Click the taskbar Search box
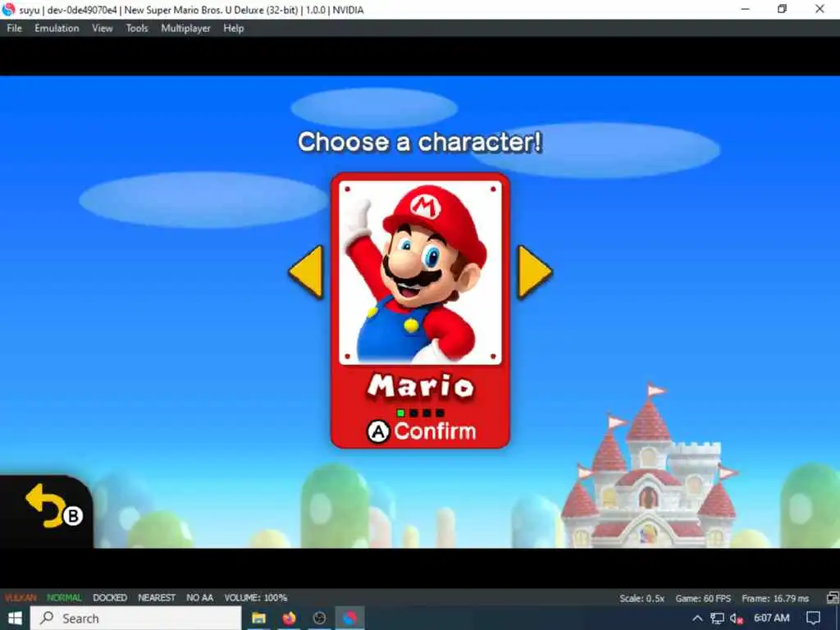840x630 pixels. (x=135, y=619)
